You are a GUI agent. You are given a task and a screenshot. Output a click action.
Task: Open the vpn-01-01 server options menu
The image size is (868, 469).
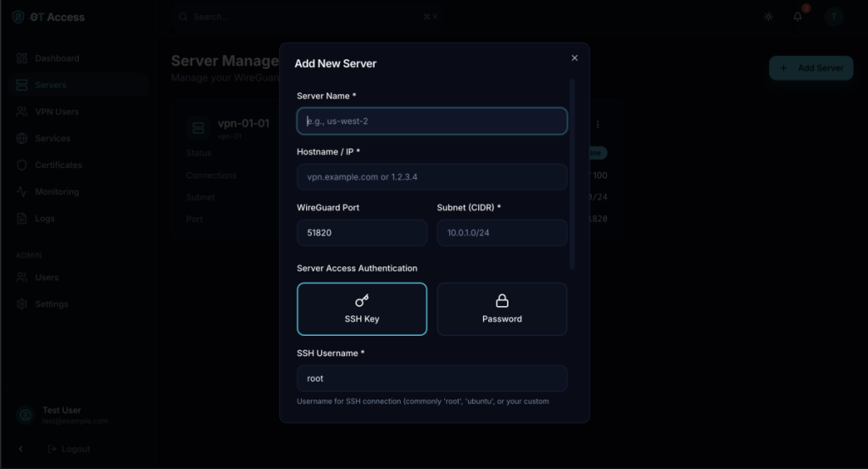pos(598,125)
